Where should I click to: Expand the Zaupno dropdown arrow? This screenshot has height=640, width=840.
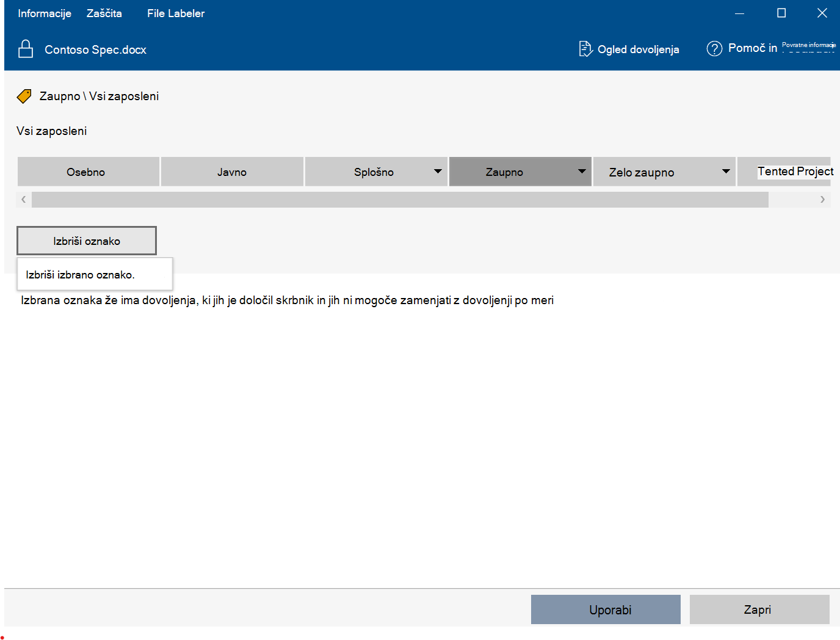582,172
